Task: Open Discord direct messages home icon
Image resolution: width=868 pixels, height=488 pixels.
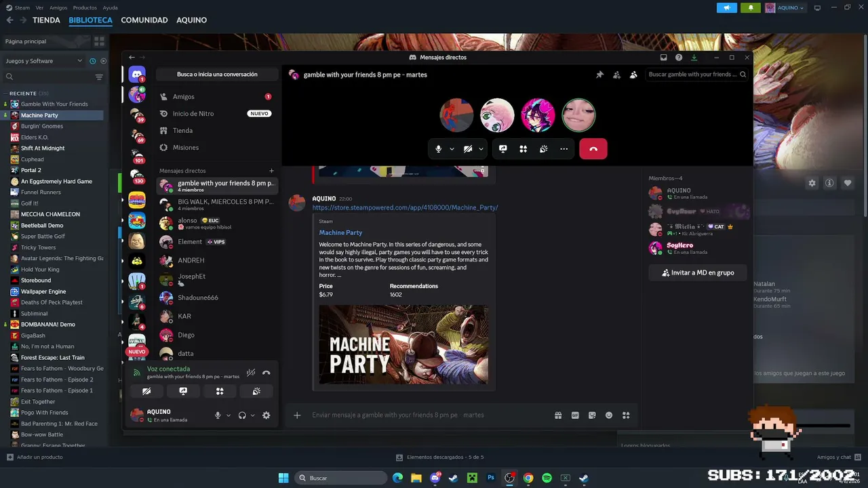Action: tap(137, 75)
